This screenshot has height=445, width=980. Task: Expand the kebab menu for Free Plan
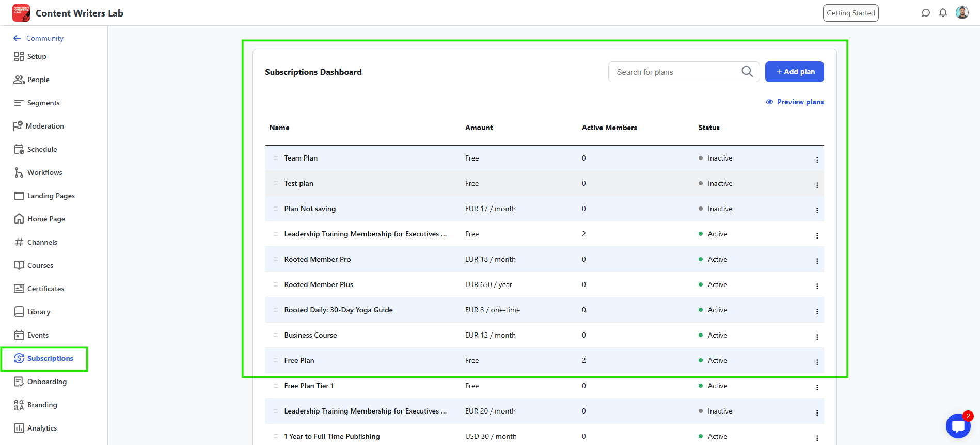[x=817, y=362]
